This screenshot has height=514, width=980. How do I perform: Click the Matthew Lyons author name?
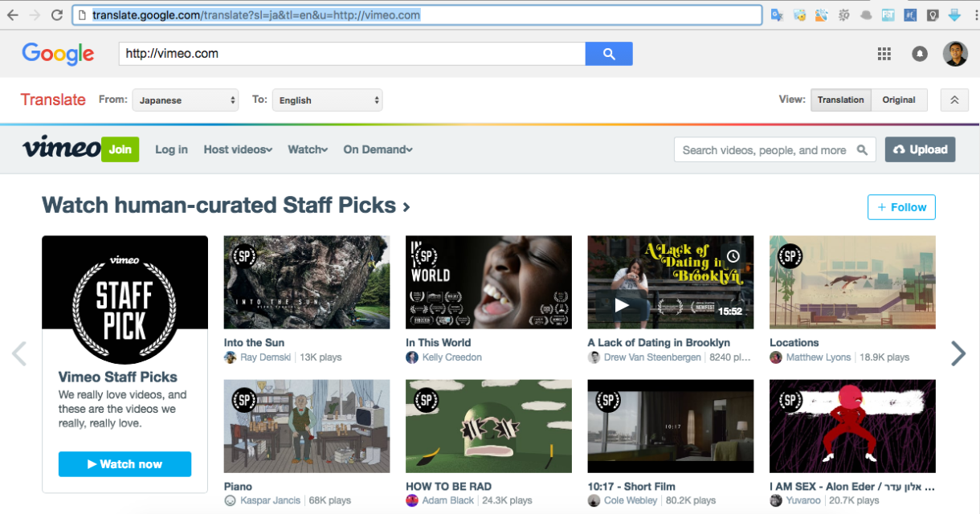click(x=819, y=357)
